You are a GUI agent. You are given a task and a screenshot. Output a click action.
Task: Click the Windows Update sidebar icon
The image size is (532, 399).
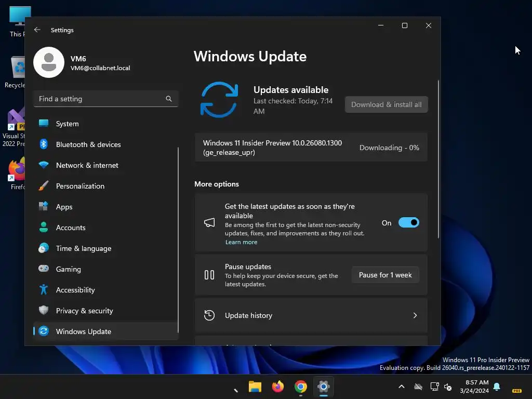click(x=44, y=331)
